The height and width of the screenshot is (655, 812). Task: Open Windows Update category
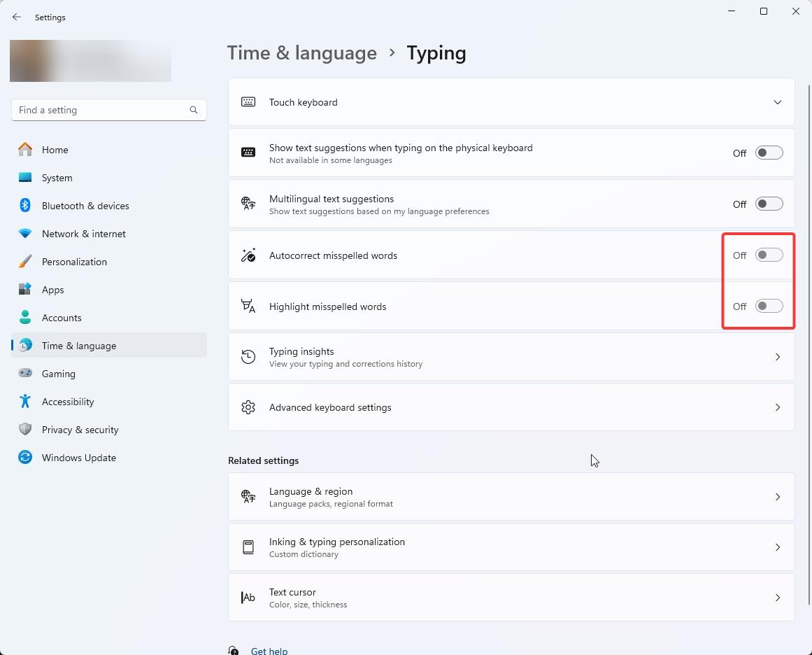(x=108, y=457)
